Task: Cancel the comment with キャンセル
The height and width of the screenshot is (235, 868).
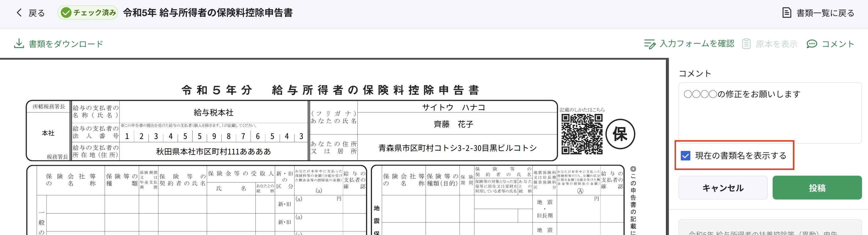Action: pos(723,188)
